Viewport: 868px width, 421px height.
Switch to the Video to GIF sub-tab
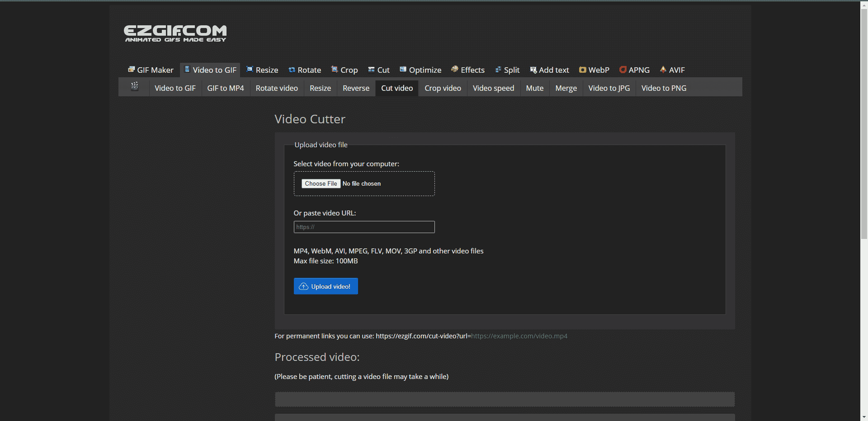(x=175, y=88)
